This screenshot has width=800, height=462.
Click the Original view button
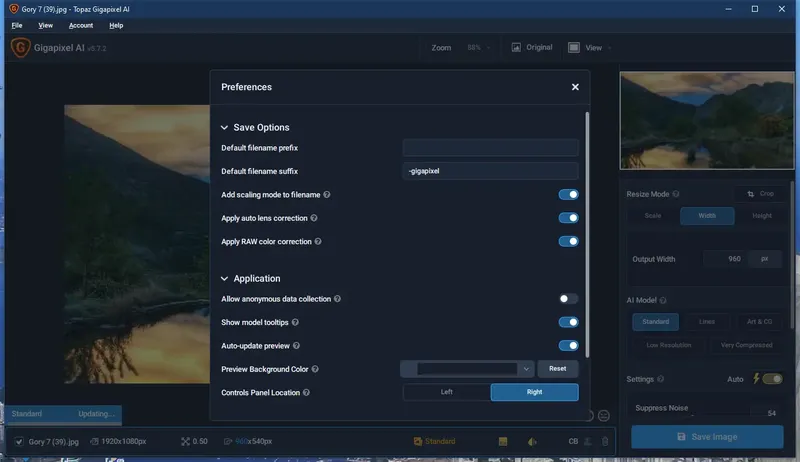pos(532,47)
